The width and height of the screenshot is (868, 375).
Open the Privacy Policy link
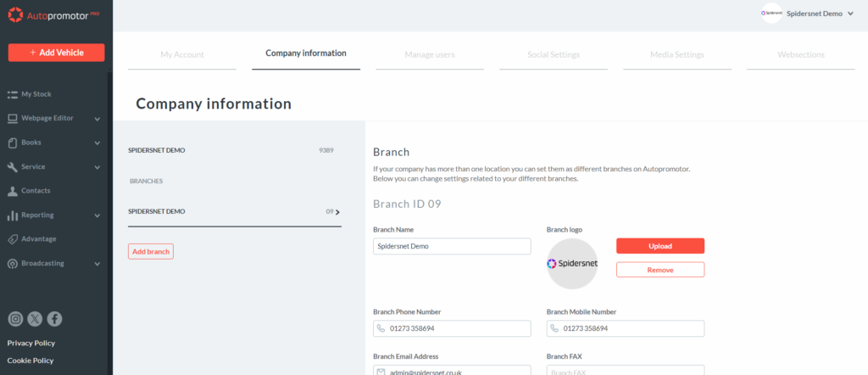31,343
